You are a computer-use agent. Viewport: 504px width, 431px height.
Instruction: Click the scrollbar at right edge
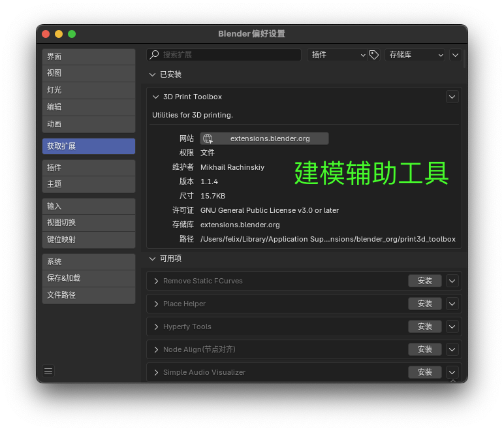coord(464,58)
